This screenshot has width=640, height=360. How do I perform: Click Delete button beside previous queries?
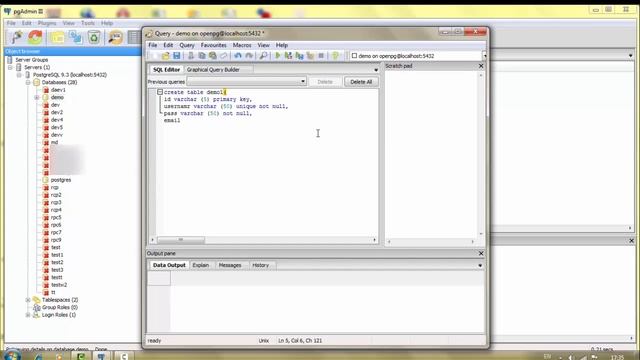tap(325, 82)
